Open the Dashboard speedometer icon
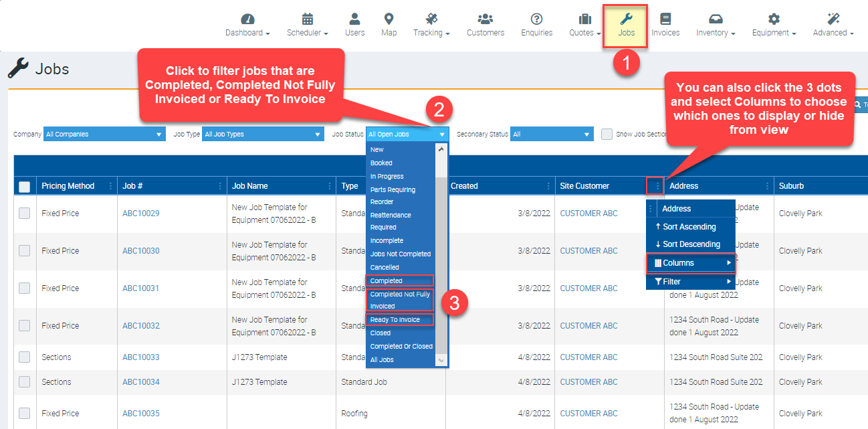This screenshot has height=429, width=868. click(247, 19)
